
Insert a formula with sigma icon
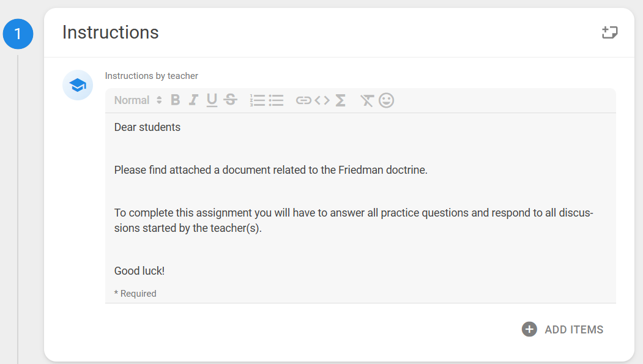[340, 100]
